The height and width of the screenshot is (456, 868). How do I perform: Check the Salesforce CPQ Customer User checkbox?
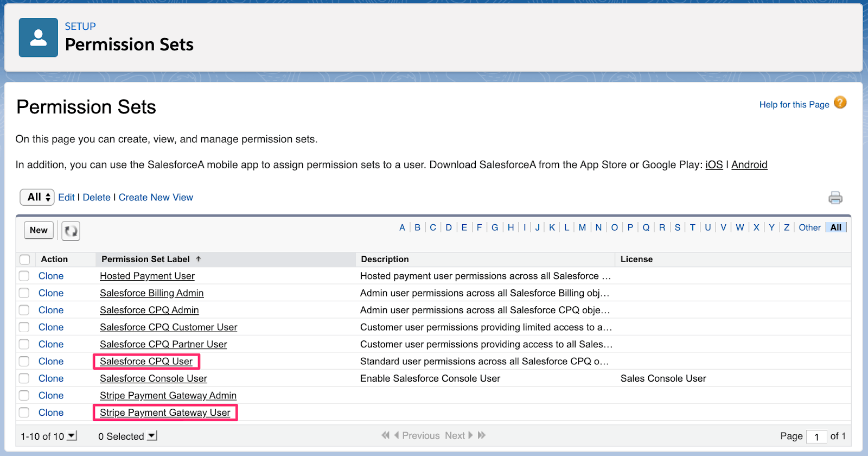point(24,327)
